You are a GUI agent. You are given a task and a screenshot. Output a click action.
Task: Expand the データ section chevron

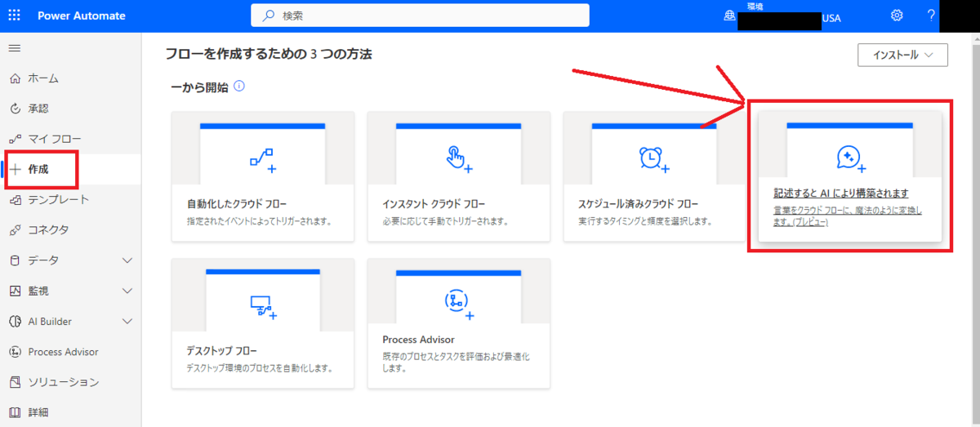[x=127, y=260]
